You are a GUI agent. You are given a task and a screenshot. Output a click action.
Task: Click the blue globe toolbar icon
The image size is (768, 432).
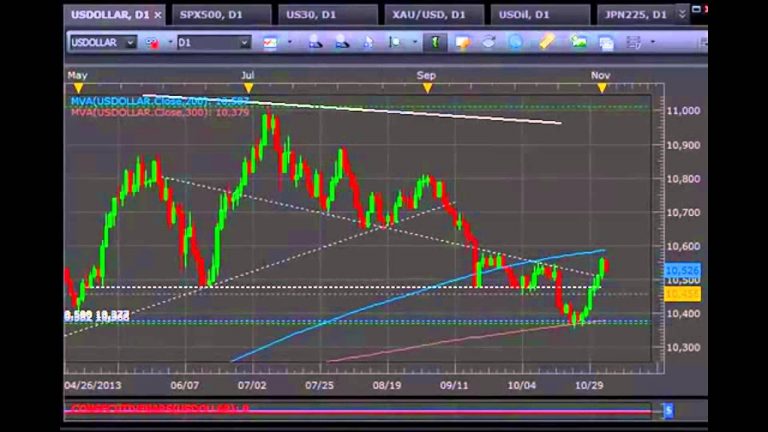coord(515,43)
